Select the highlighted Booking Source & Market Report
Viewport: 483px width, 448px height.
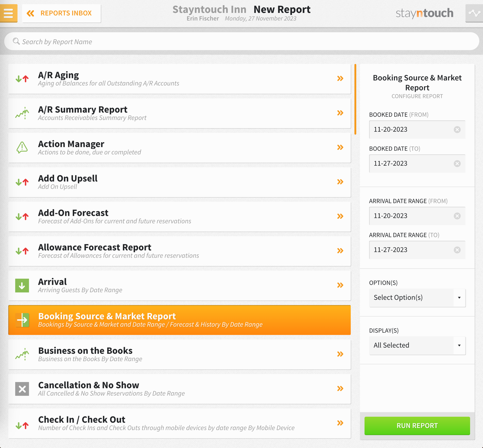coord(180,320)
